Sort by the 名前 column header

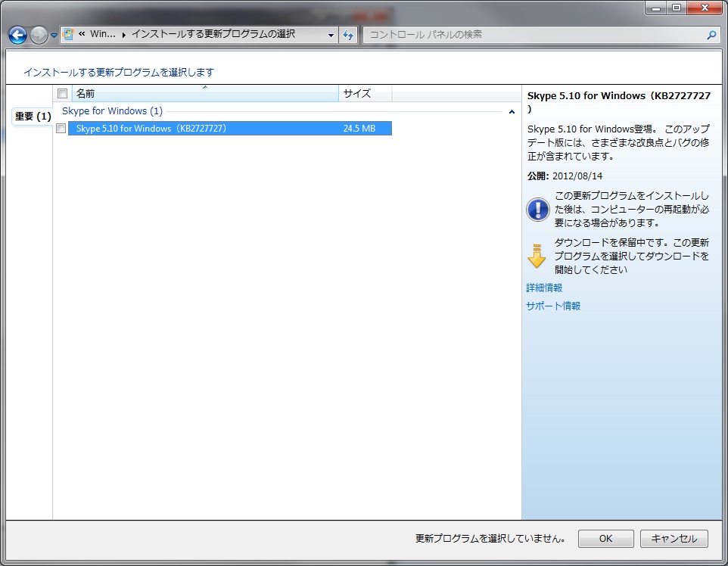pyautogui.click(x=205, y=93)
